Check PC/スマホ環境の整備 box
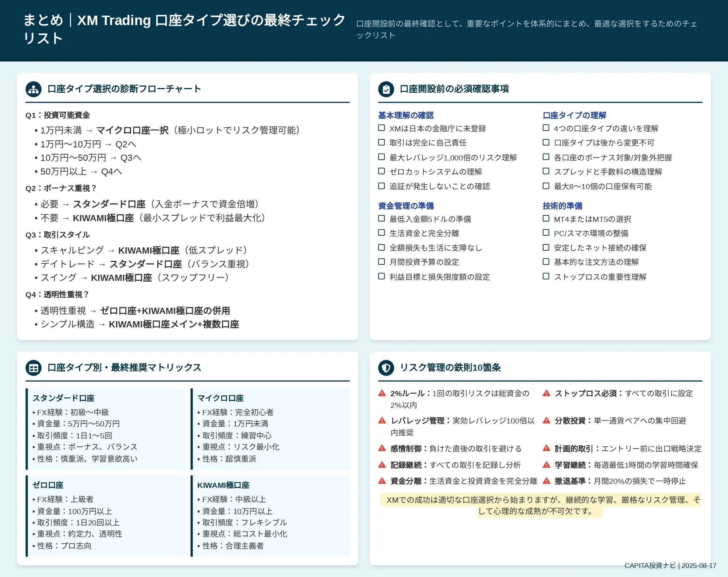The height and width of the screenshot is (577, 728). [x=546, y=233]
